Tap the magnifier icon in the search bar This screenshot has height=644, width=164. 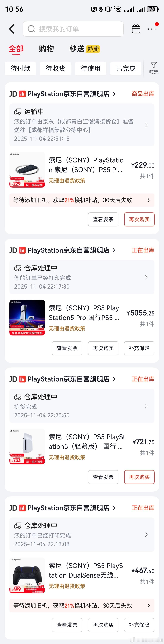tap(31, 29)
